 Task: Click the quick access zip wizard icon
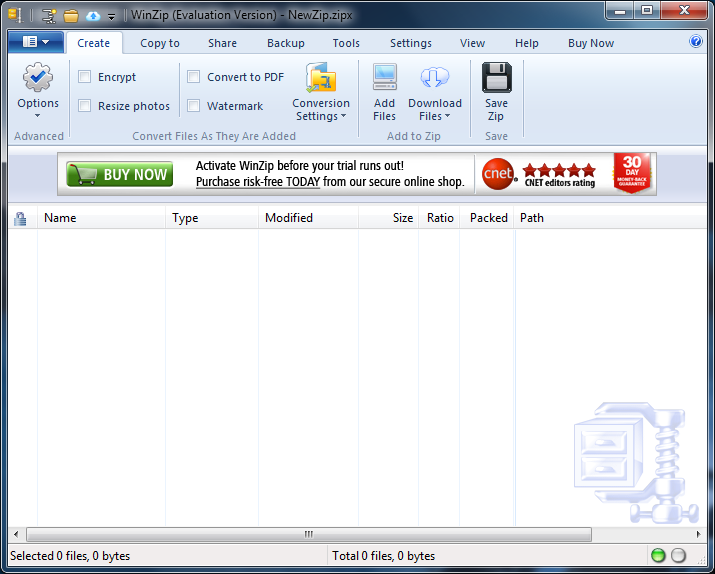[48, 16]
